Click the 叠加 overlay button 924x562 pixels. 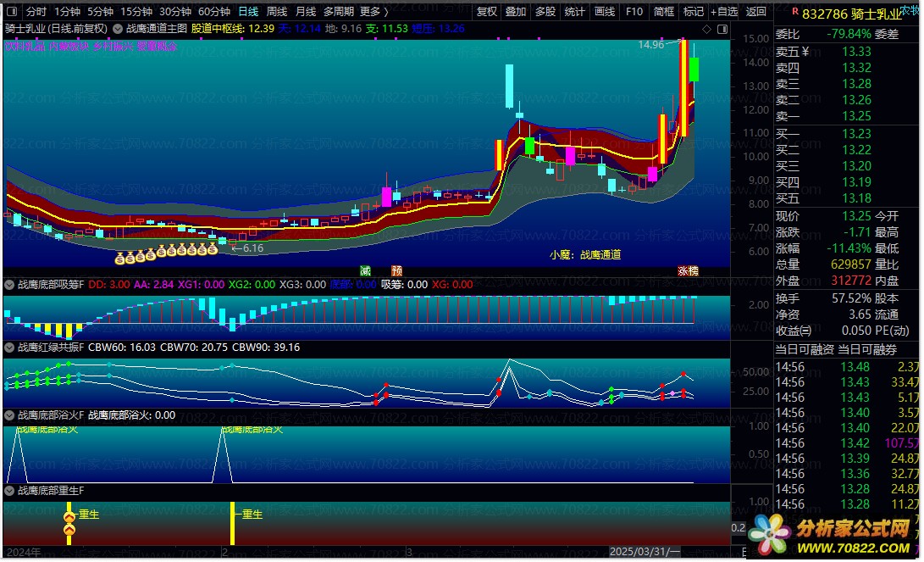(x=516, y=11)
